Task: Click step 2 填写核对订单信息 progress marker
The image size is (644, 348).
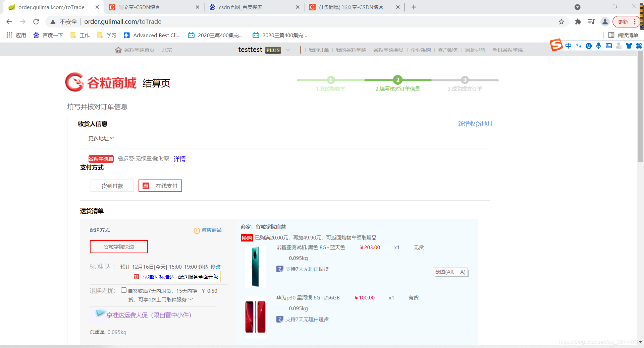Action: pos(398,80)
